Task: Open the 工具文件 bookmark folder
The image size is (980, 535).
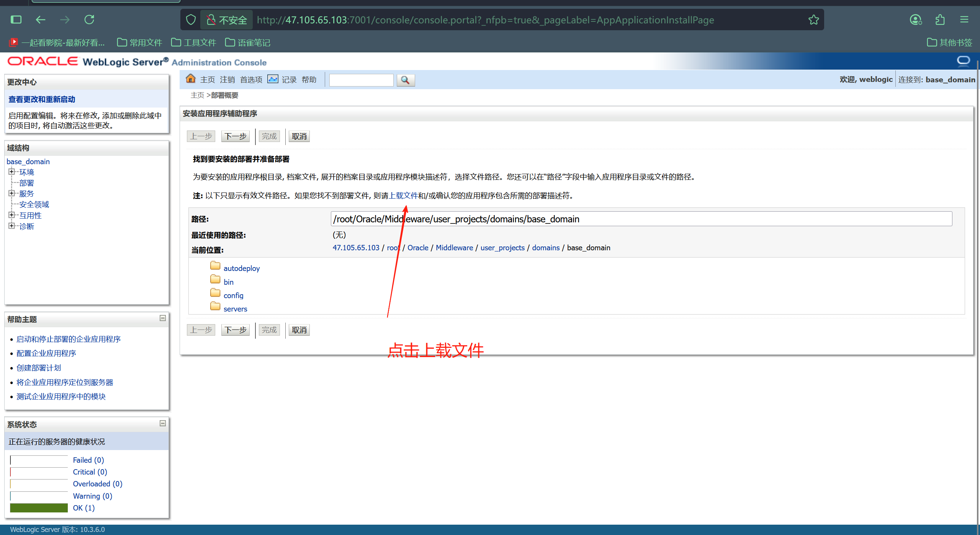Action: coord(194,42)
